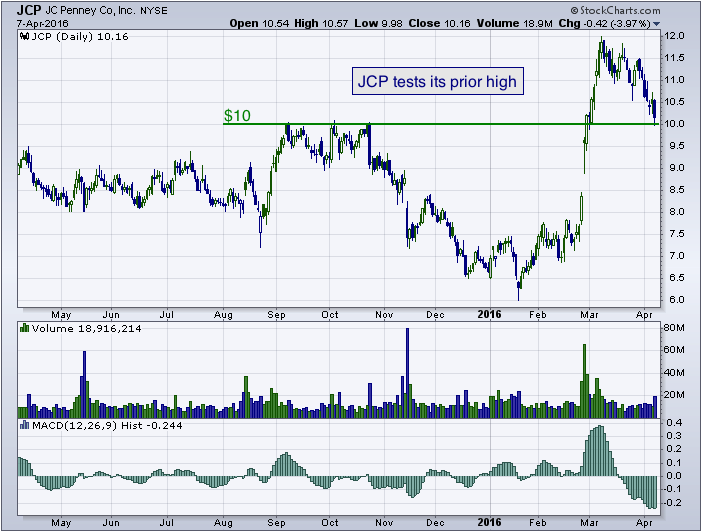Image resolution: width=702 pixels, height=532 pixels.
Task: Click the 'Chg -0.42 (-3.97%)' value
Action: coord(605,23)
